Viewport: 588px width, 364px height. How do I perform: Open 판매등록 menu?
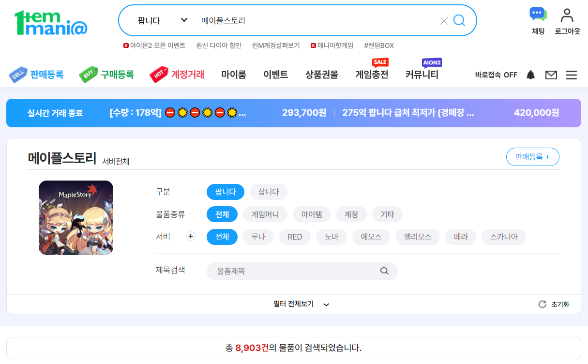point(46,75)
